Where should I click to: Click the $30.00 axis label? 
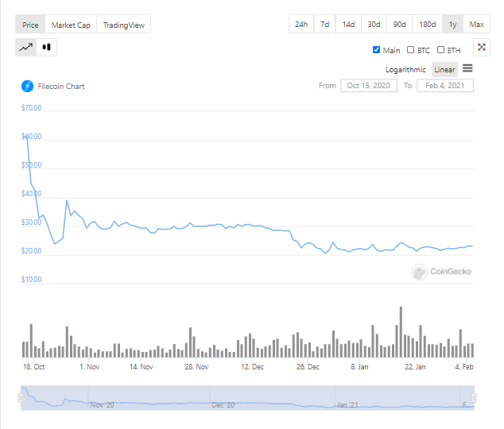pyautogui.click(x=31, y=222)
